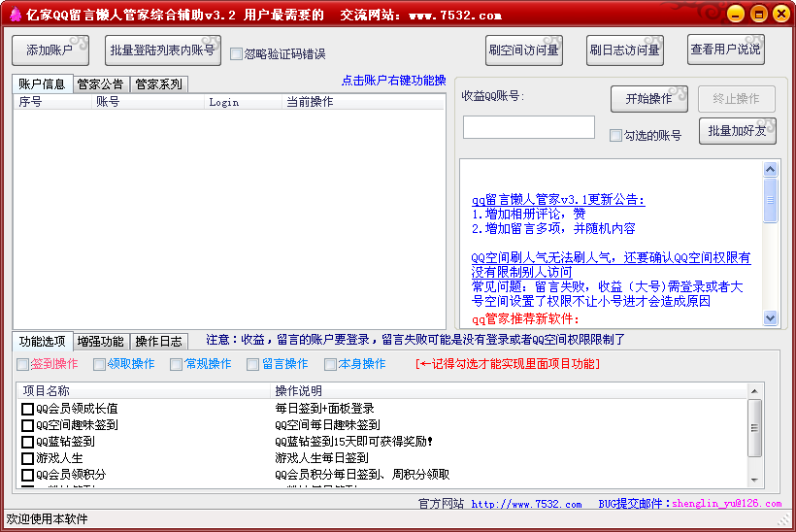Screen dimensions: 796x532
Task: Click the 终止操作 button
Action: click(x=737, y=99)
